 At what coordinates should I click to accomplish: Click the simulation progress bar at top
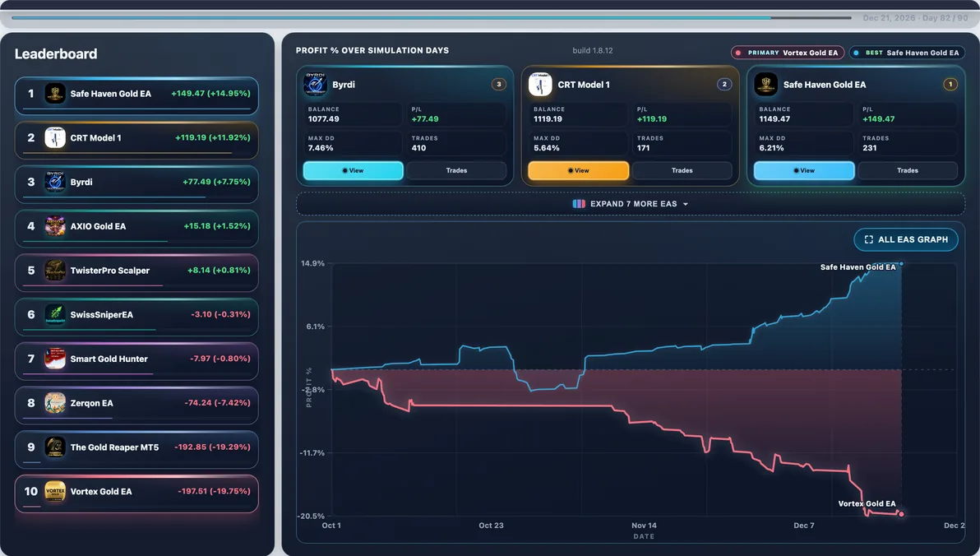click(x=432, y=17)
